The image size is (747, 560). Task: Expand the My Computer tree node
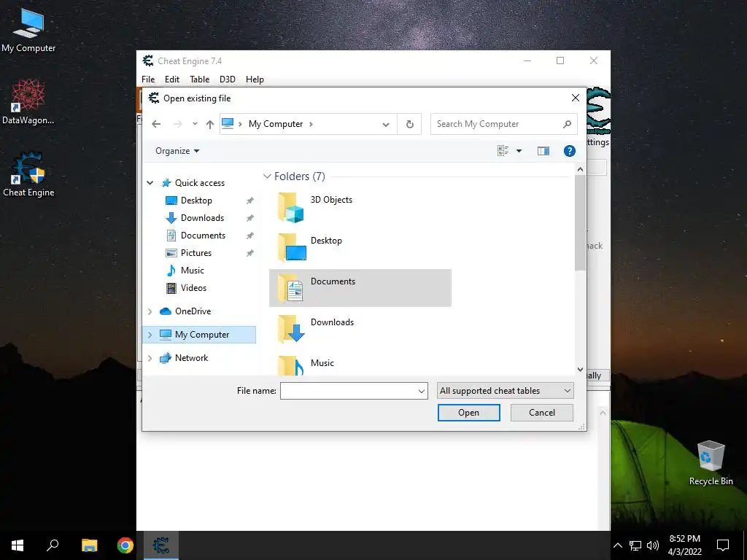pyautogui.click(x=150, y=335)
